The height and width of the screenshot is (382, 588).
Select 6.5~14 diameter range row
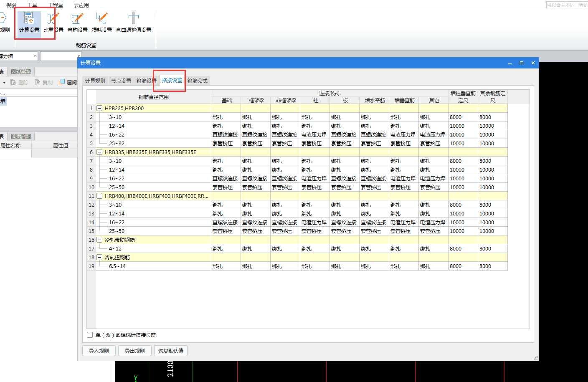[x=154, y=266]
